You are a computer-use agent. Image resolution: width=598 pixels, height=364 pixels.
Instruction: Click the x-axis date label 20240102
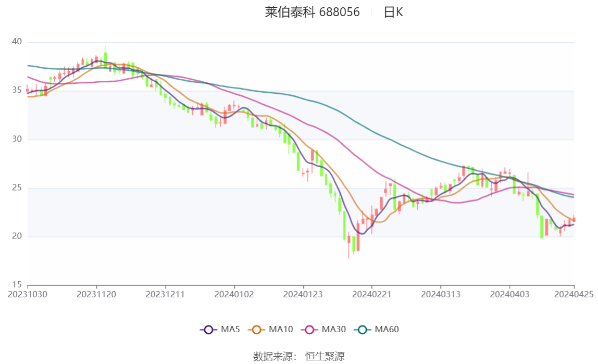(234, 295)
